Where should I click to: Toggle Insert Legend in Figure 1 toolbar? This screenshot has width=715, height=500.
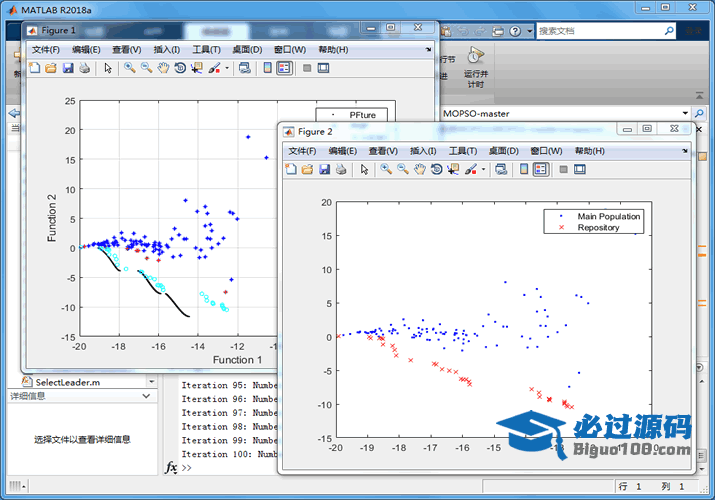pyautogui.click(x=284, y=68)
